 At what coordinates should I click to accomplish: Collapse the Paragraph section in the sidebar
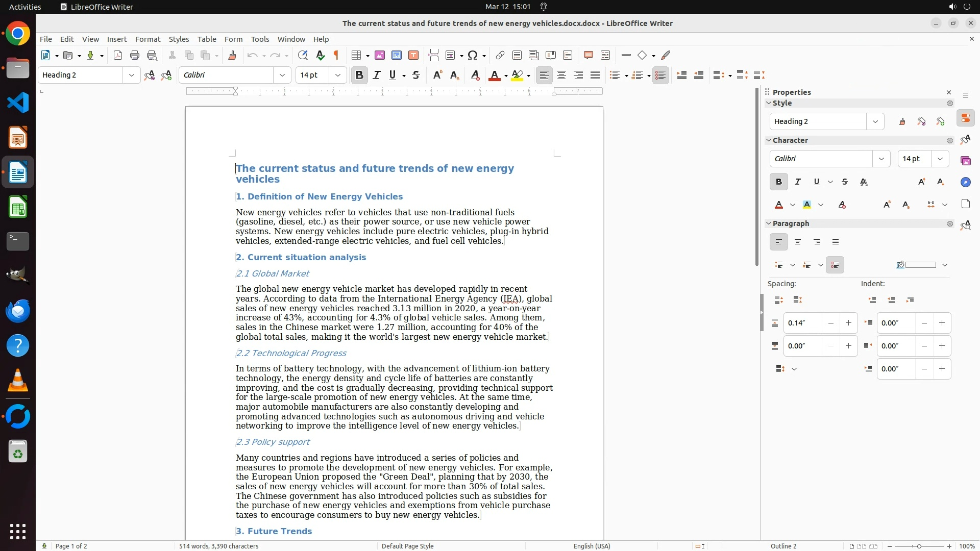pos(769,223)
